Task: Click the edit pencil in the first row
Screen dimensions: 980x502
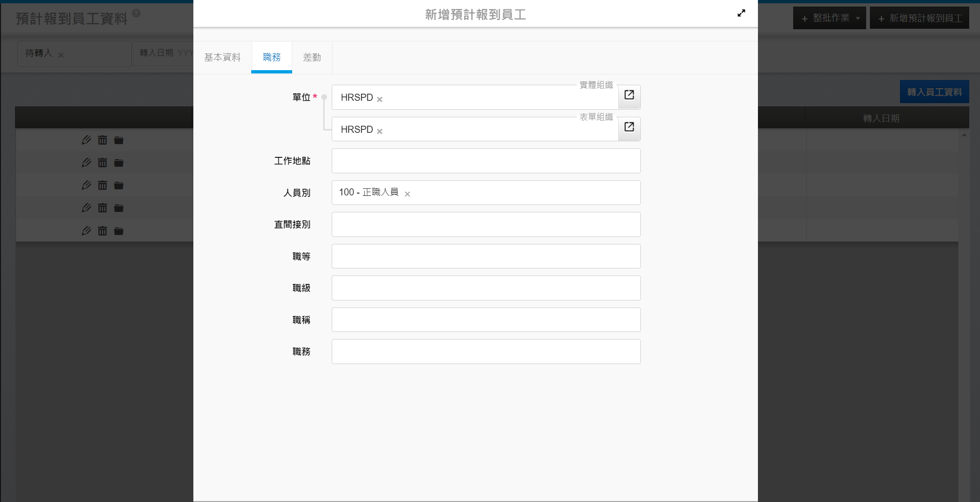Action: 86,140
